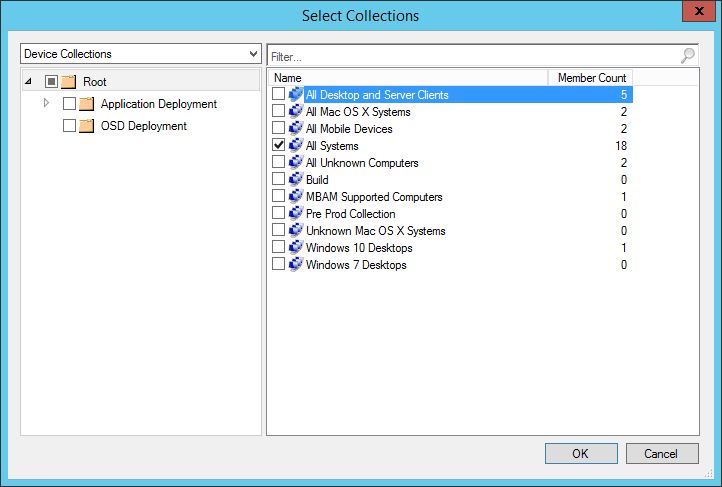
Task: Click the Root folder icon
Action: [68, 82]
